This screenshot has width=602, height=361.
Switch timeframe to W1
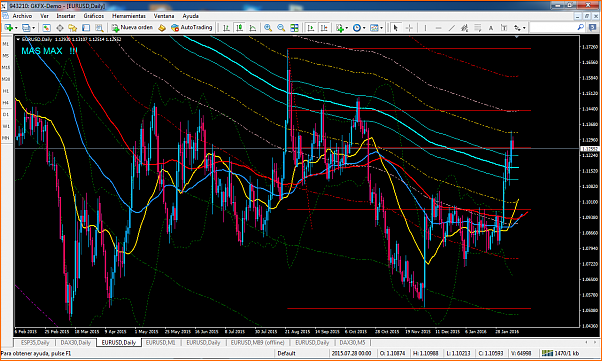point(6,126)
